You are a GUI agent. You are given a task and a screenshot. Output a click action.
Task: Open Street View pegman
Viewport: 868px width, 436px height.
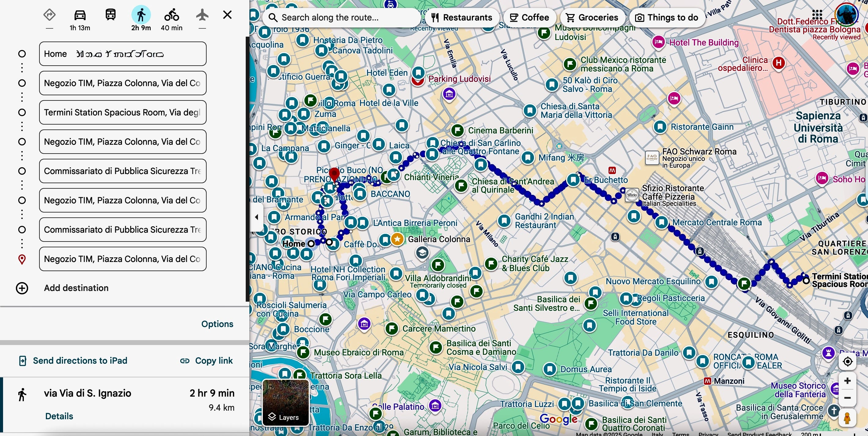coord(848,419)
